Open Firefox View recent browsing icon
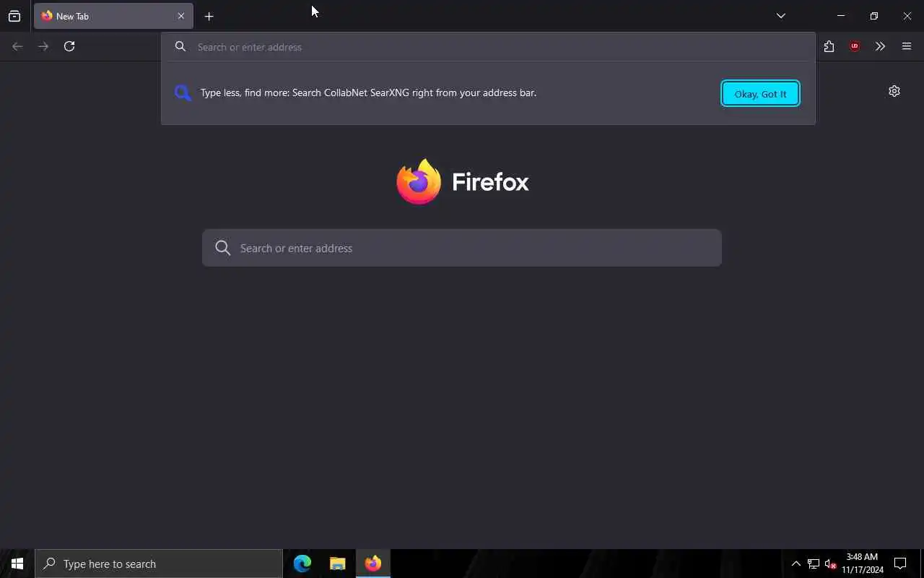Viewport: 924px width, 578px height. 14,16
